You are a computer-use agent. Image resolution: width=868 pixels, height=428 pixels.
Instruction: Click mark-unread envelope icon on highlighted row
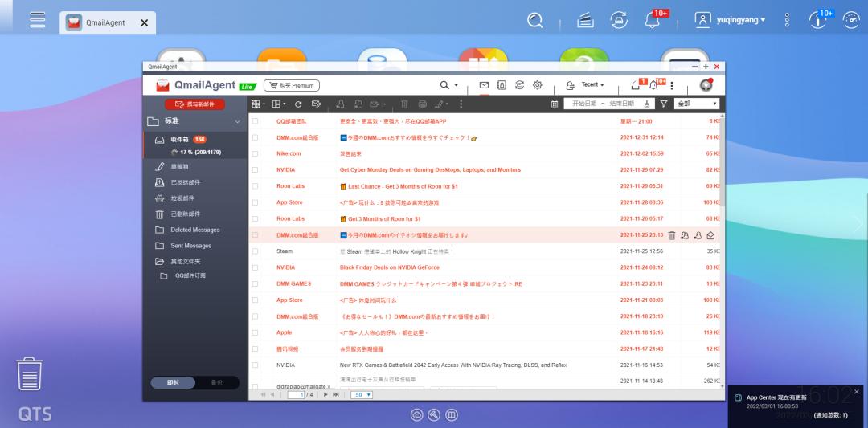pyautogui.click(x=710, y=235)
